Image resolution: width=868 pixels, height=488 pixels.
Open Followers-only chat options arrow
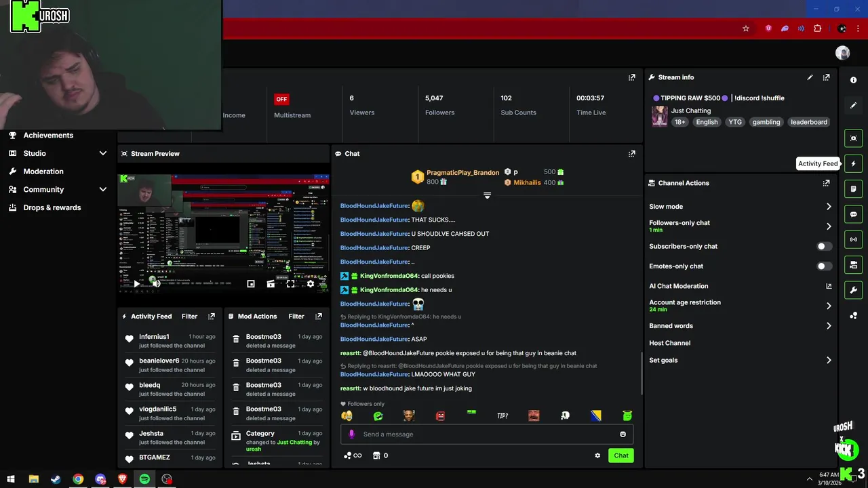tap(828, 226)
